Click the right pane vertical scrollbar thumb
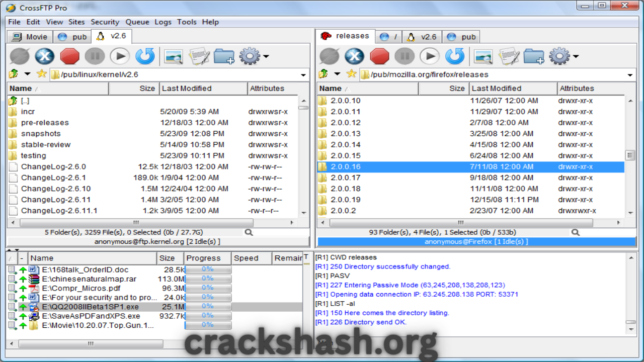 [x=630, y=155]
